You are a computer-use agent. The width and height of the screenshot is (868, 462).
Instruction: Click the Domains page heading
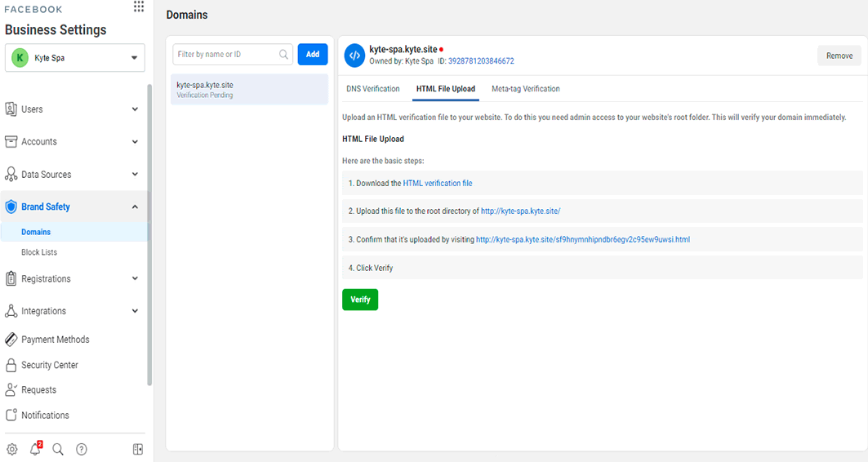187,15
